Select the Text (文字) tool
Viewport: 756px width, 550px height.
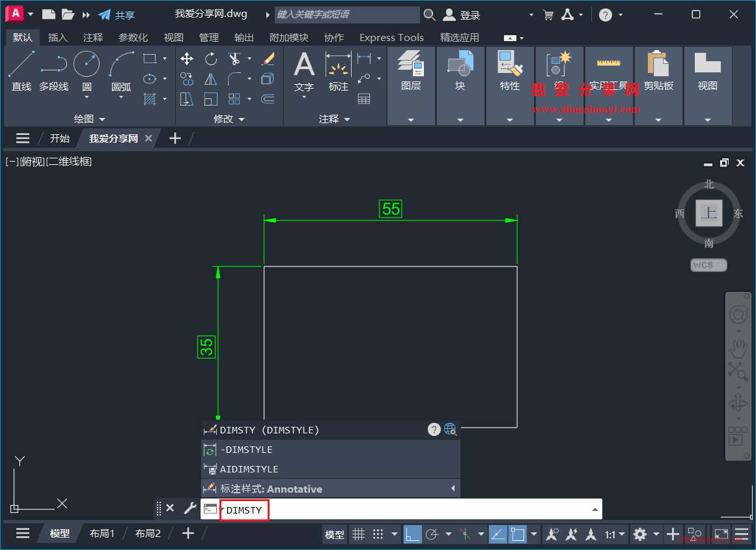304,71
